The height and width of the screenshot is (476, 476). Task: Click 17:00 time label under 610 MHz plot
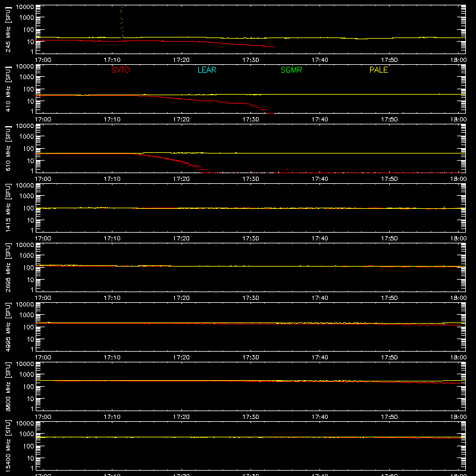[43, 179]
